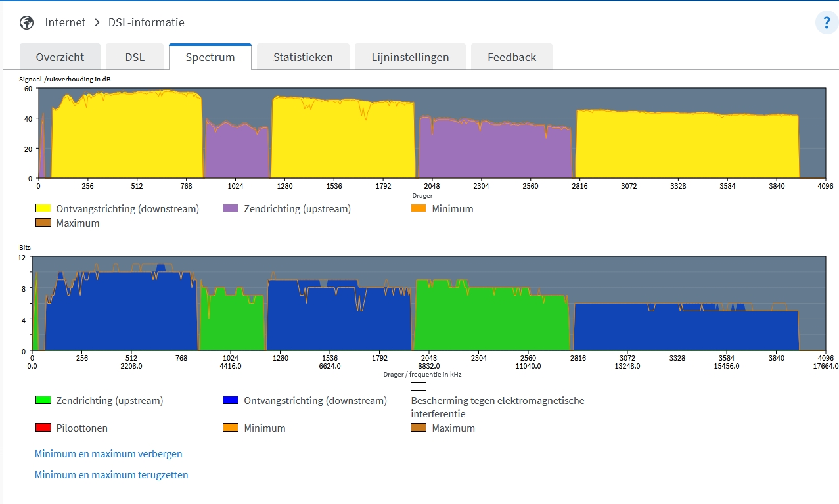Click red Piloottonen legend swatch
The height and width of the screenshot is (504, 839).
43,428
